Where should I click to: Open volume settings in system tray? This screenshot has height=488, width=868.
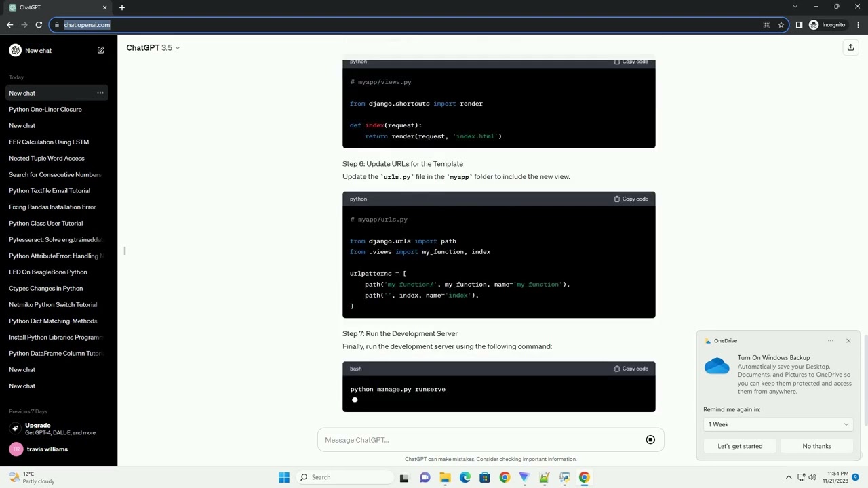pos(812,477)
